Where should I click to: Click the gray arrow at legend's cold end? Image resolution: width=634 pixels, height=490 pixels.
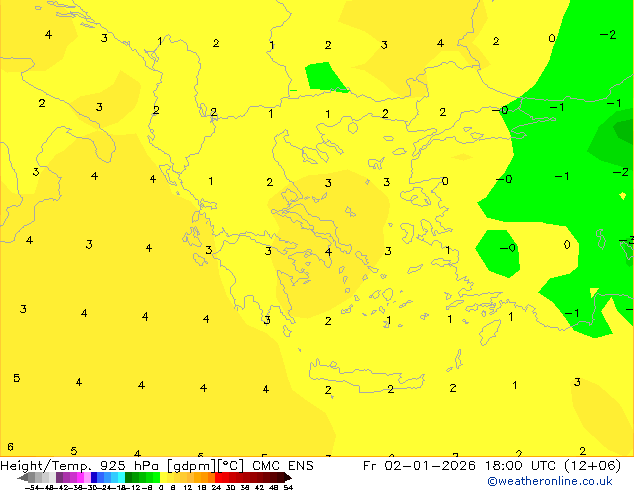tap(22, 478)
